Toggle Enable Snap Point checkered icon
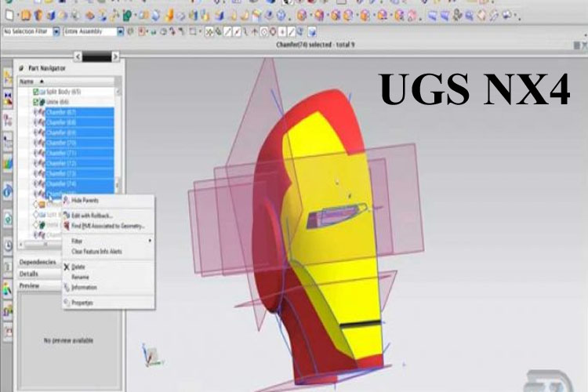 coord(209,32)
